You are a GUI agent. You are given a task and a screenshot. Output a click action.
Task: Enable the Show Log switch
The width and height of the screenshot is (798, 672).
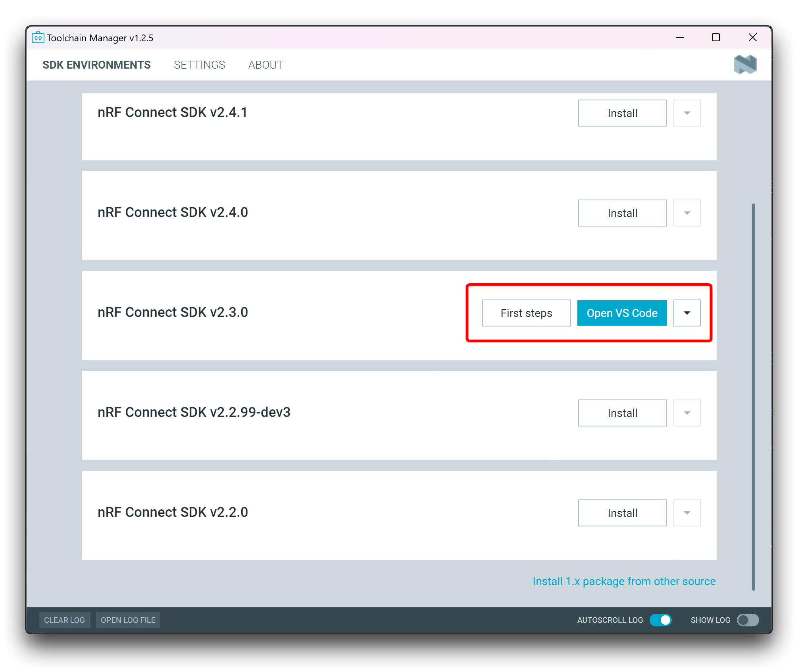[x=748, y=620]
